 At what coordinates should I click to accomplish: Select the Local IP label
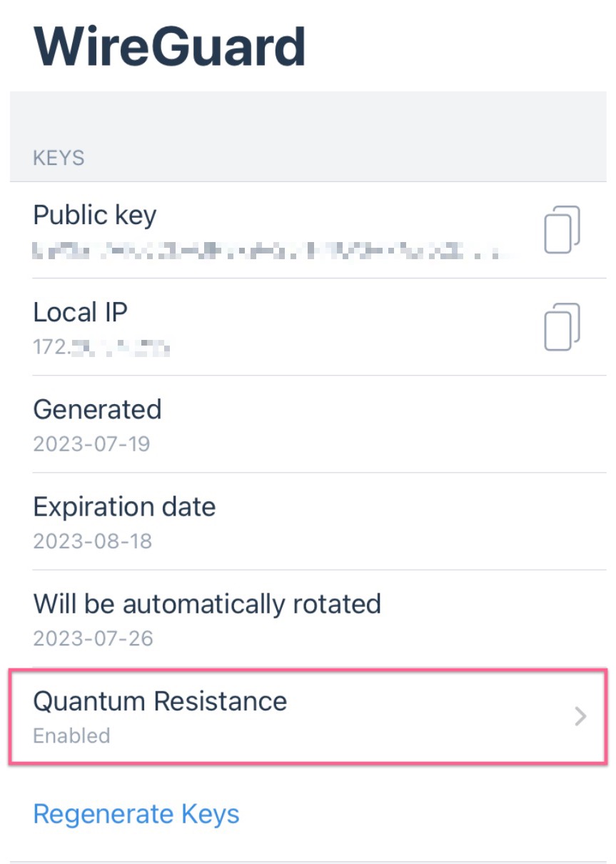tap(81, 312)
